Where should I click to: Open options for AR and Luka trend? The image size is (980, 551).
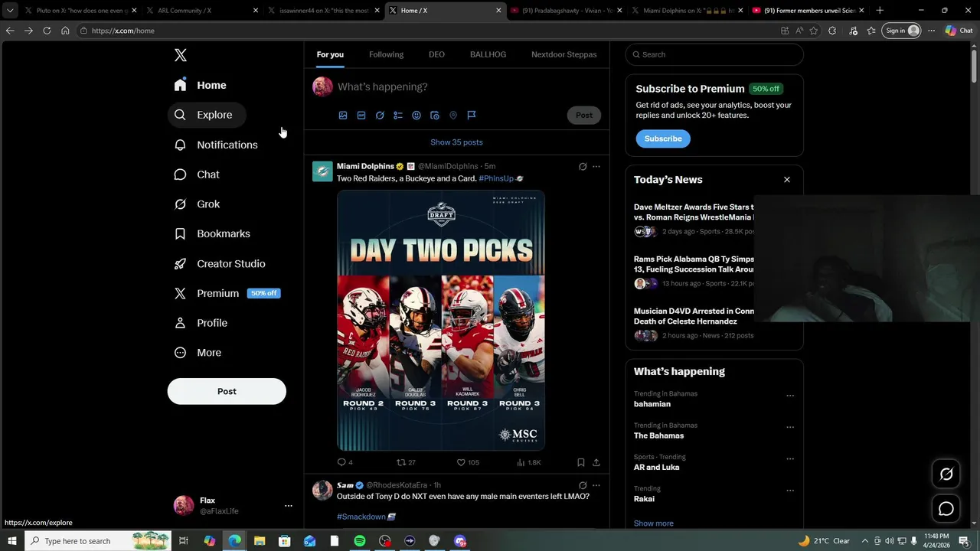pyautogui.click(x=790, y=459)
